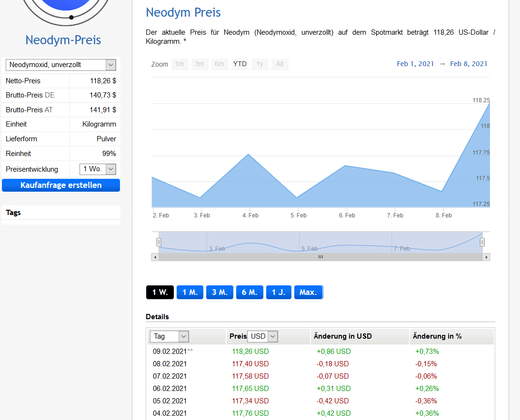Click the Neodym-Preis heading link
The width and height of the screenshot is (520, 420).
click(63, 40)
